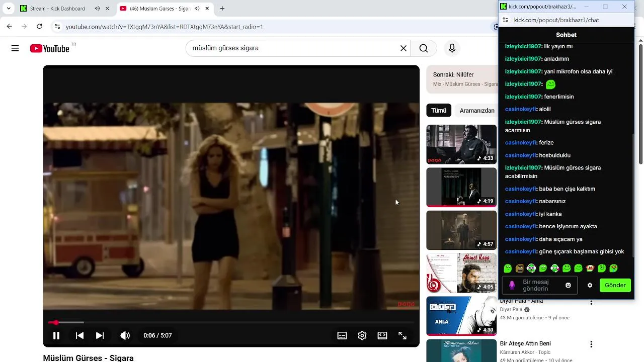The image size is (644, 362).
Task: Pause the playing video
Action: tap(56, 335)
